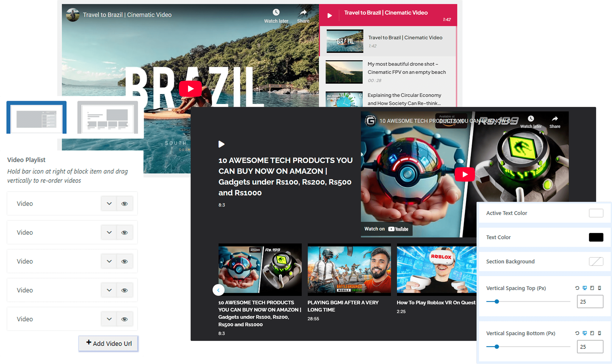The width and height of the screenshot is (612, 364).
Task: Click previous arrow on video carousel
Action: pyautogui.click(x=218, y=290)
